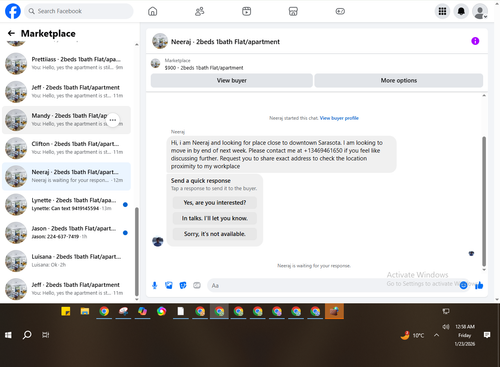This screenshot has width=500, height=367.
Task: Send quick reply 'Sorry, it's not available.'
Action: point(215,234)
